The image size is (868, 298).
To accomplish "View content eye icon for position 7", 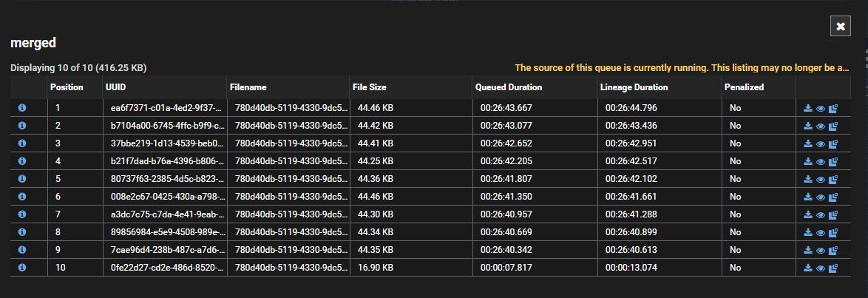I will pos(821,215).
